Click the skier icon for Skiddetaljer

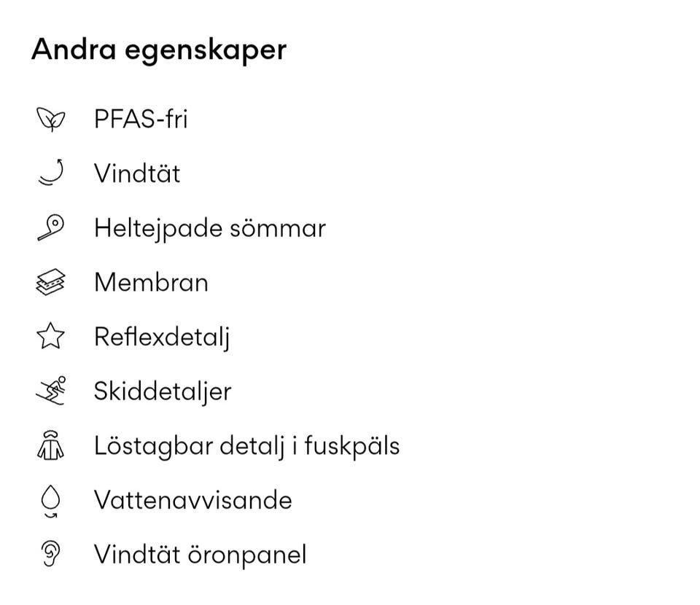pyautogui.click(x=50, y=391)
